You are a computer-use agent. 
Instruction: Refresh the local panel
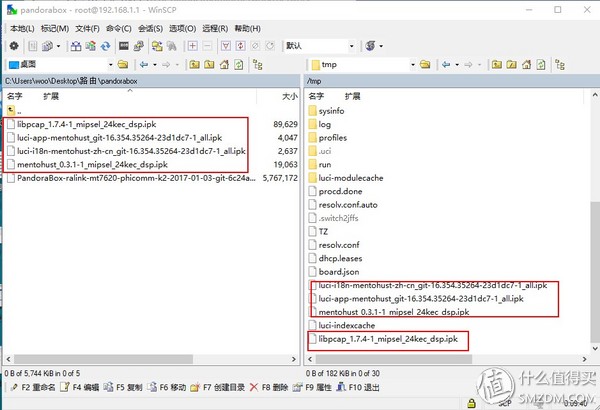(238, 65)
